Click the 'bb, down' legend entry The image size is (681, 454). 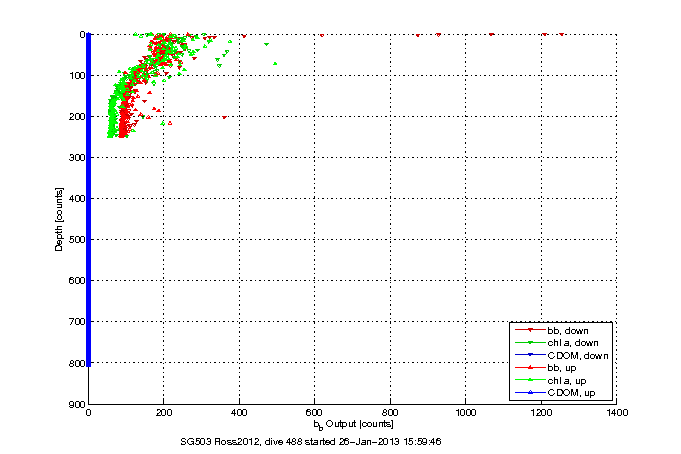(x=552, y=331)
